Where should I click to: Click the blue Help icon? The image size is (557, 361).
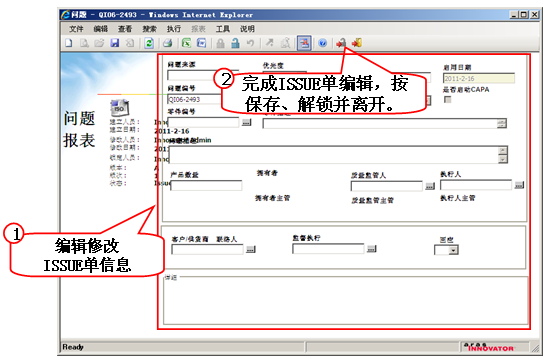pos(323,43)
